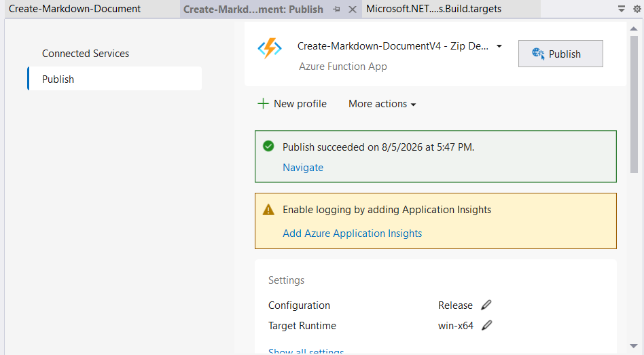Click the Settings heading
This screenshot has width=644, height=355.
286,280
